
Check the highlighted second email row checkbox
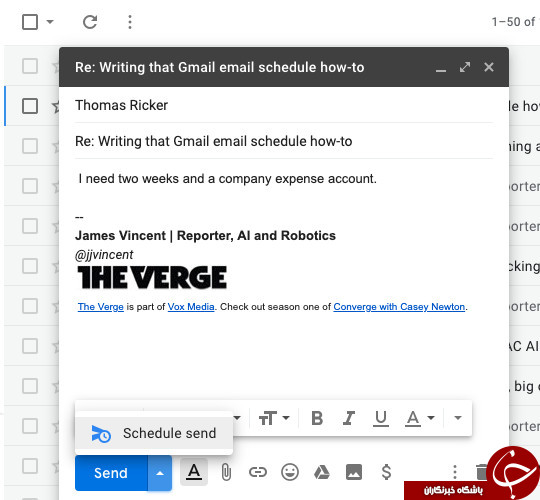pos(30,106)
